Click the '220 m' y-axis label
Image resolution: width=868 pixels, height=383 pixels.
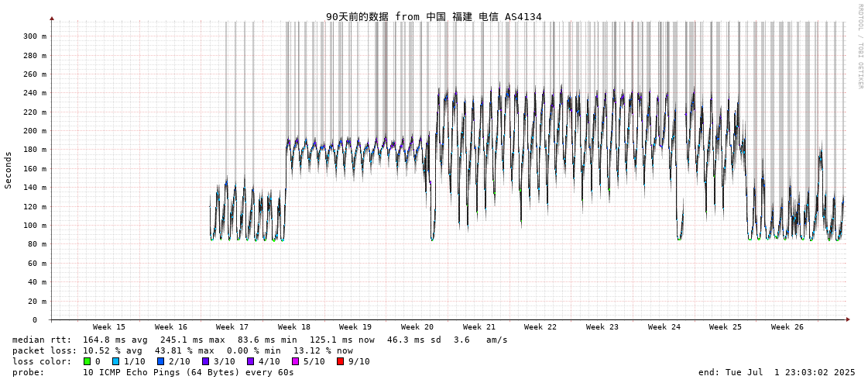(34, 112)
